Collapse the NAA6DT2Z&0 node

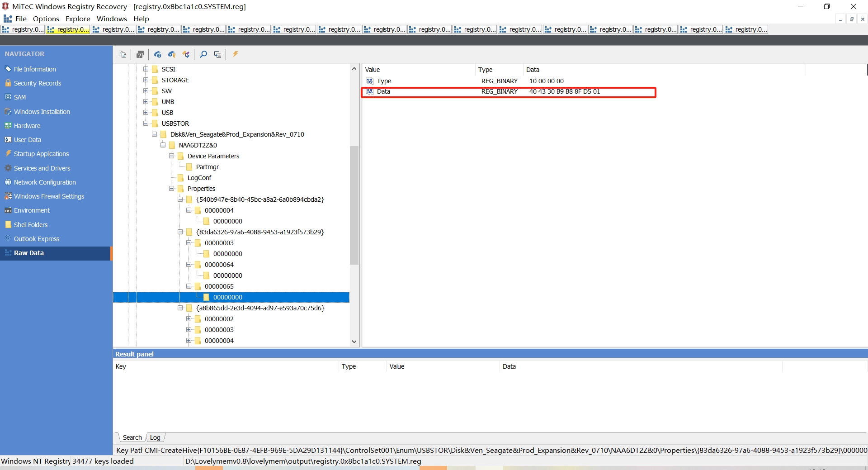163,145
